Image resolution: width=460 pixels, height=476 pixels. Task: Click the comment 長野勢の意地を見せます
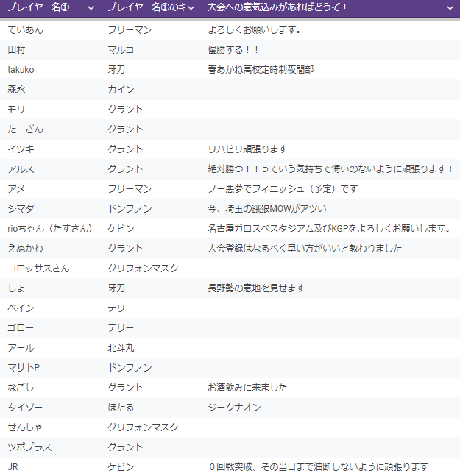click(256, 288)
